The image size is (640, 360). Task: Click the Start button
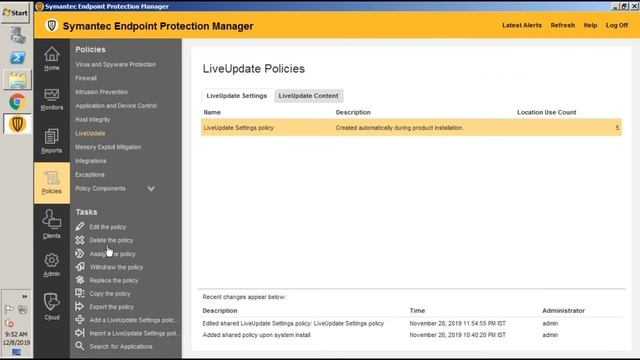point(15,13)
